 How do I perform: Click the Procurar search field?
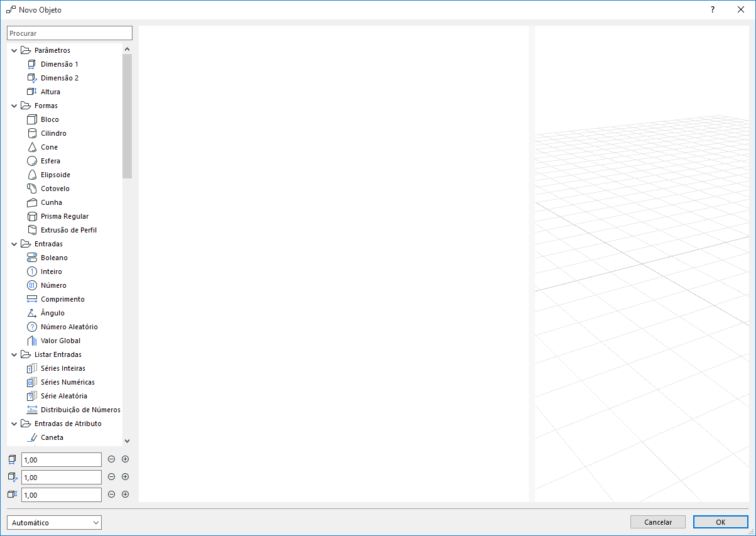pyautogui.click(x=69, y=32)
